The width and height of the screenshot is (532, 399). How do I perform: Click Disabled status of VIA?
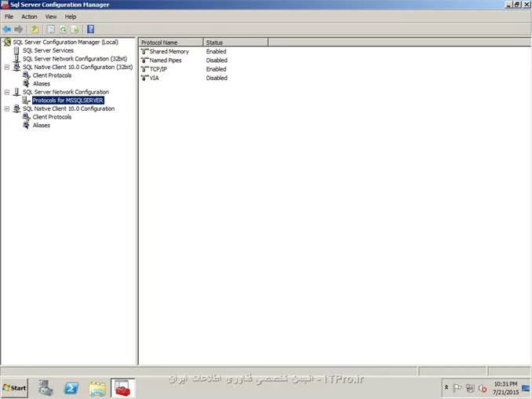[x=217, y=78]
